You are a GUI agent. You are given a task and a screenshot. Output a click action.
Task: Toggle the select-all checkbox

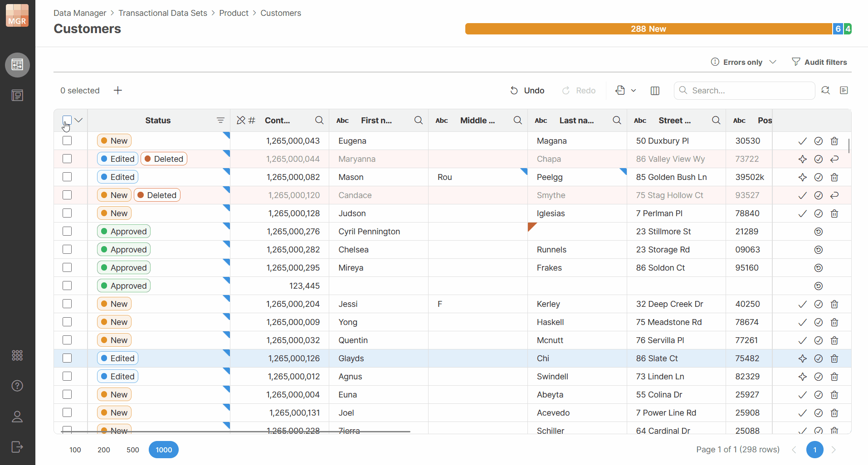click(x=67, y=120)
